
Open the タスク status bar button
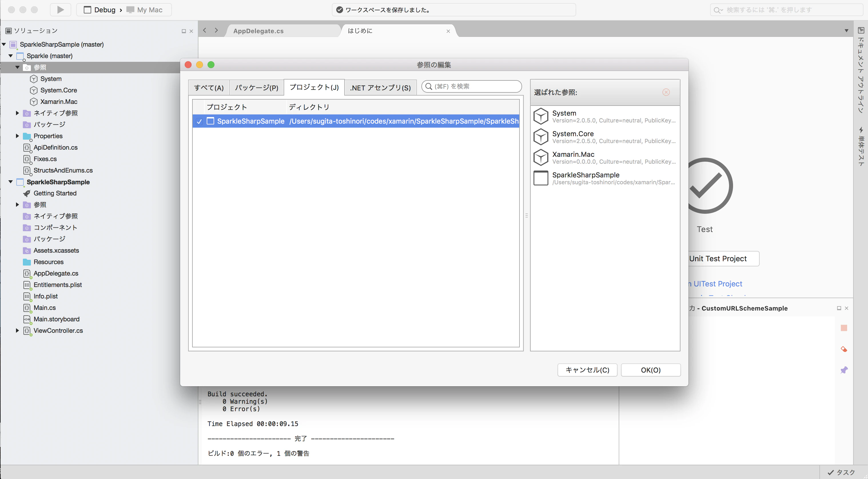841,473
